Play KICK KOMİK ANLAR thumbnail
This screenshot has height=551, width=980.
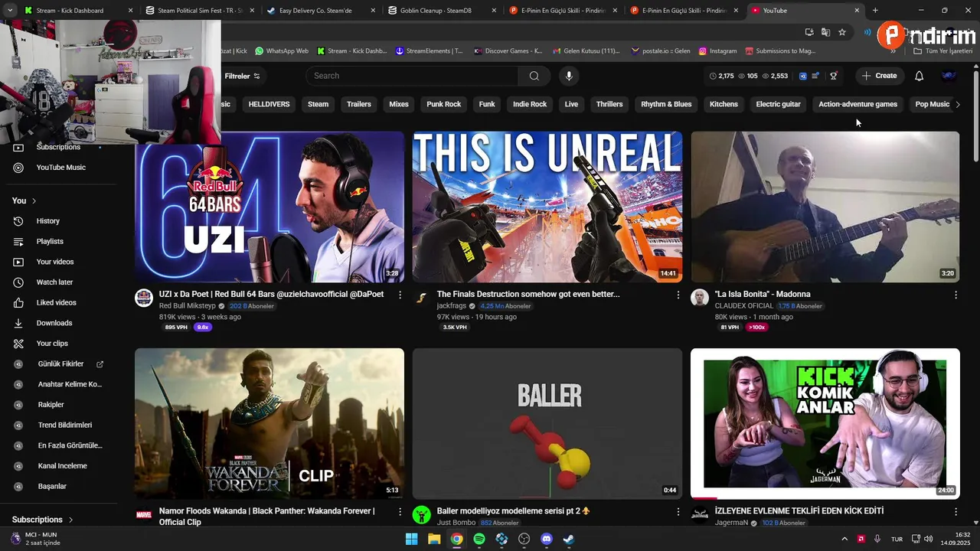tap(825, 424)
